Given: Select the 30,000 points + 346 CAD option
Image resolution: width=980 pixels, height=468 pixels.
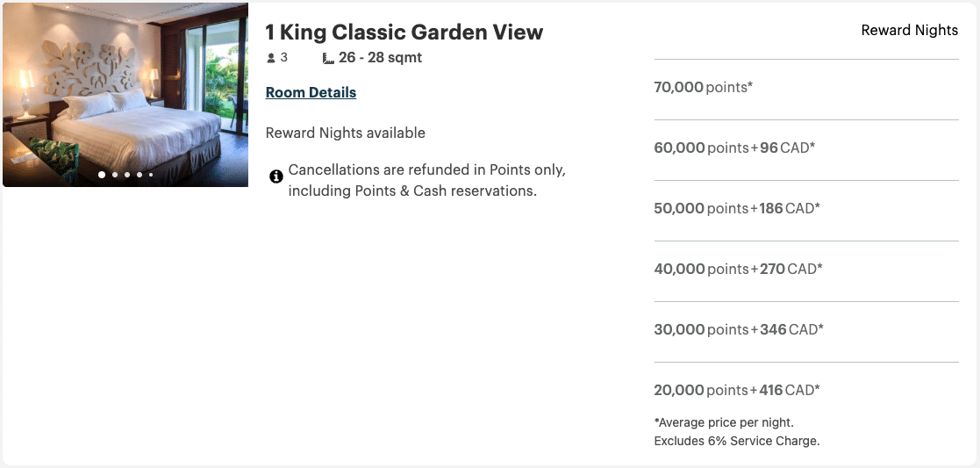Looking at the screenshot, I should point(739,330).
